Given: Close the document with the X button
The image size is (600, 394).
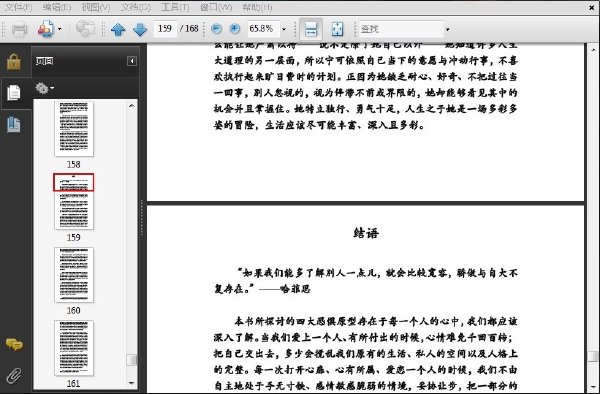Looking at the screenshot, I should [592, 7].
